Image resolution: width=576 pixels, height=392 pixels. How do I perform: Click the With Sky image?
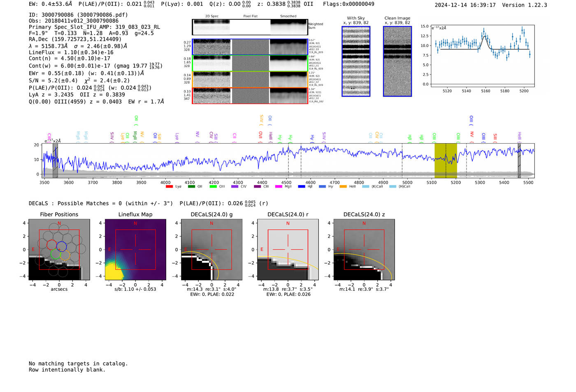(356, 61)
